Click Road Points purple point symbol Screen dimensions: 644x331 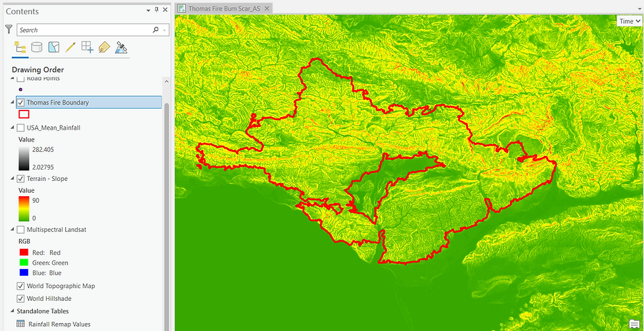coord(20,89)
